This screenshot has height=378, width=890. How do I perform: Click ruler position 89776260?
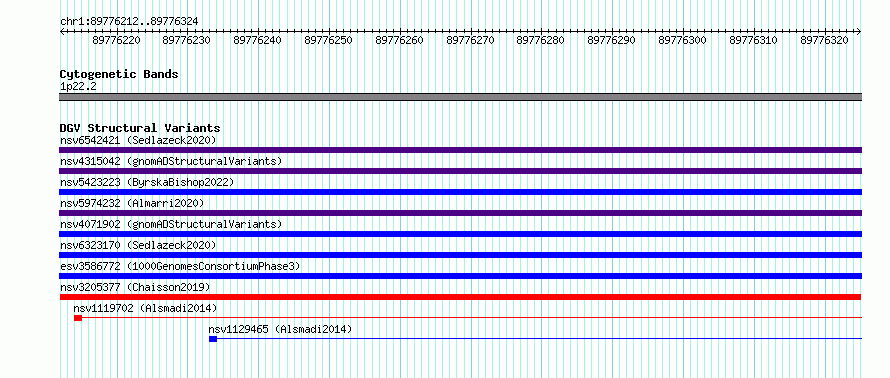pos(400,41)
